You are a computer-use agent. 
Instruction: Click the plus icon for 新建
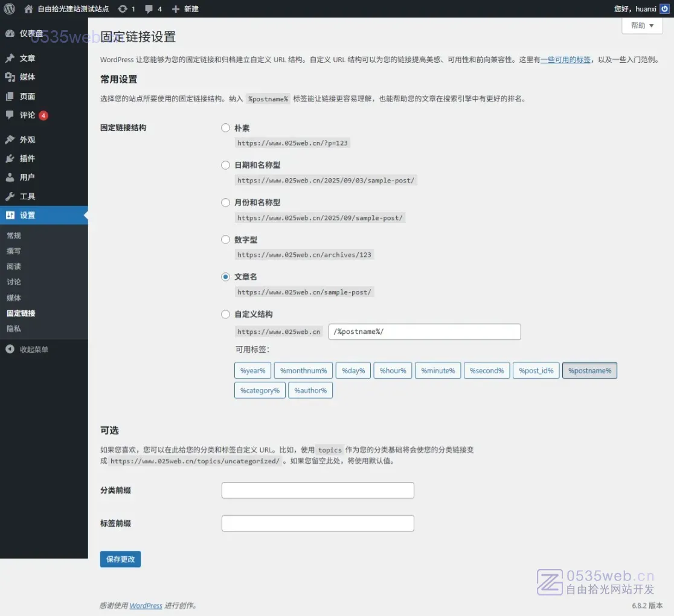pos(176,9)
